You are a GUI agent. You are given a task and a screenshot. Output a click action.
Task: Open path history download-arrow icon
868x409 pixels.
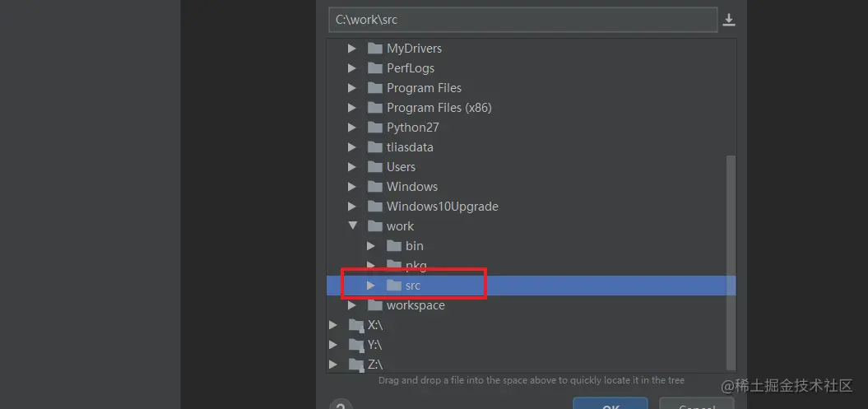pyautogui.click(x=729, y=20)
